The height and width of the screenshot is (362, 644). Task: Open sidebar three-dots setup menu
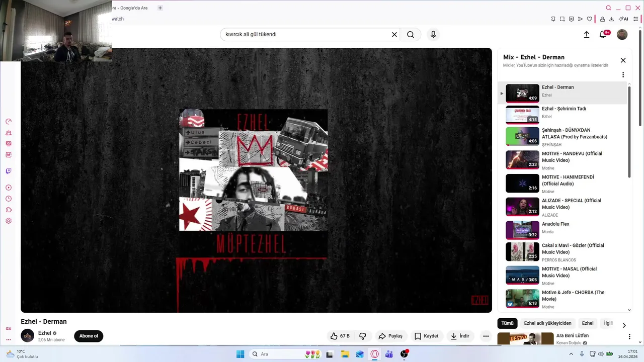(x=9, y=339)
